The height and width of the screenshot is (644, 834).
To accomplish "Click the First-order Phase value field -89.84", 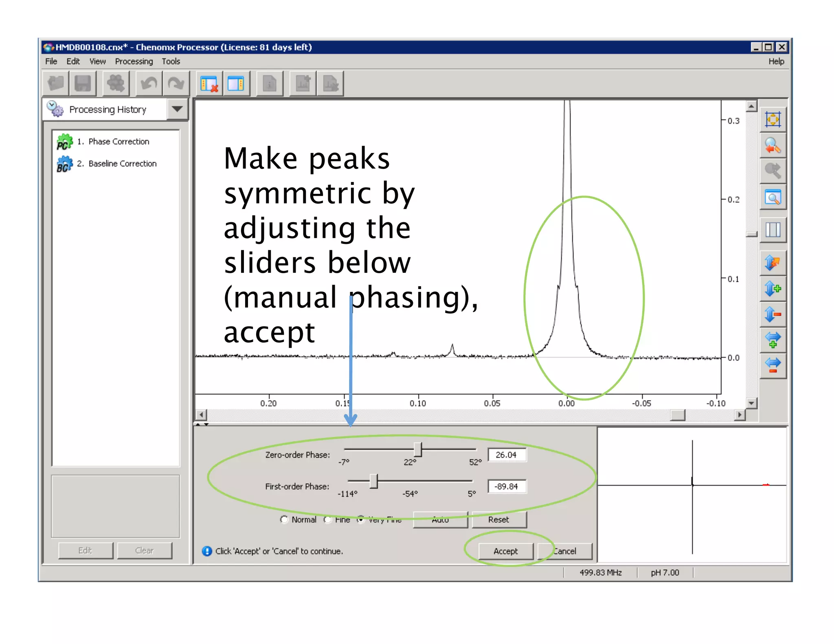I will click(x=507, y=486).
